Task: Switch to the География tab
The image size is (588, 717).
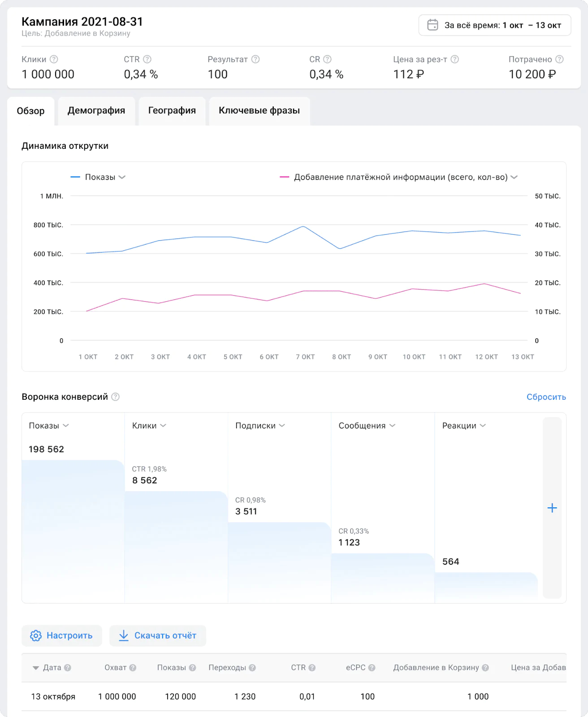Action: [172, 111]
